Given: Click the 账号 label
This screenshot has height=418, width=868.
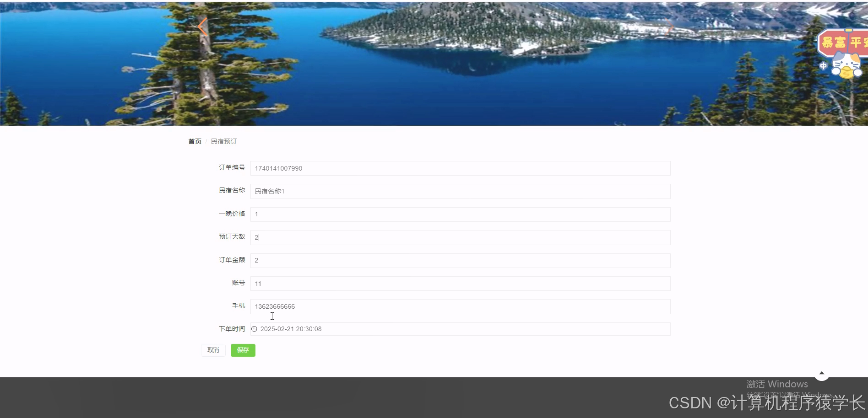Looking at the screenshot, I should coord(239,283).
